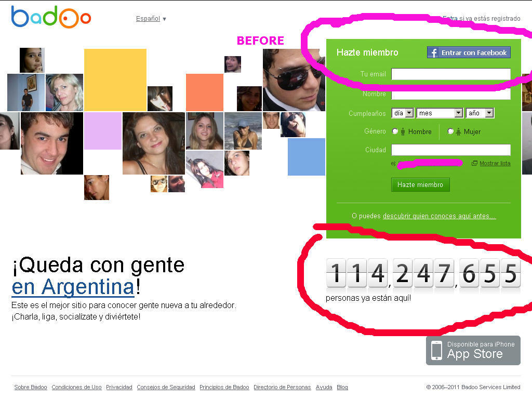Expand the mes birthday dropdown
532x399 pixels.
click(x=440, y=113)
